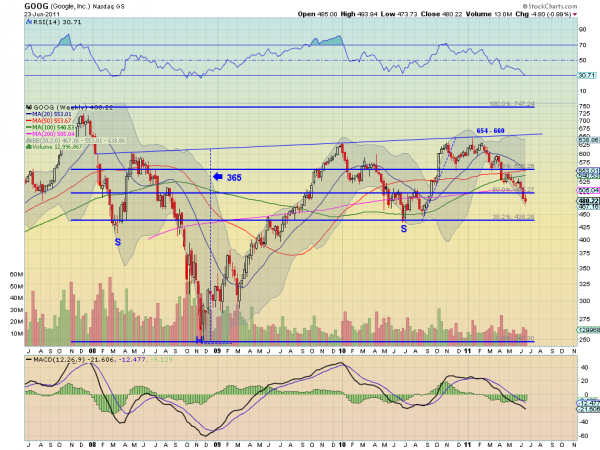Click the Volume 13.0M header value

click(489, 14)
